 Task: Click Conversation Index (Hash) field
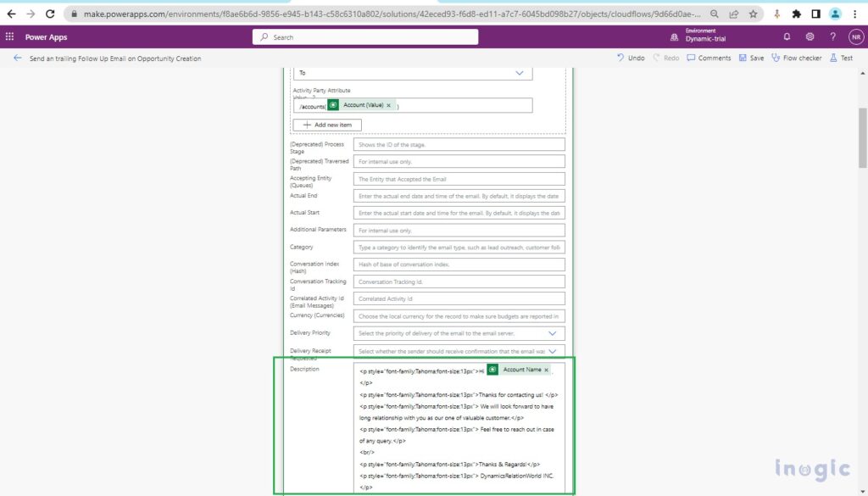click(x=459, y=265)
